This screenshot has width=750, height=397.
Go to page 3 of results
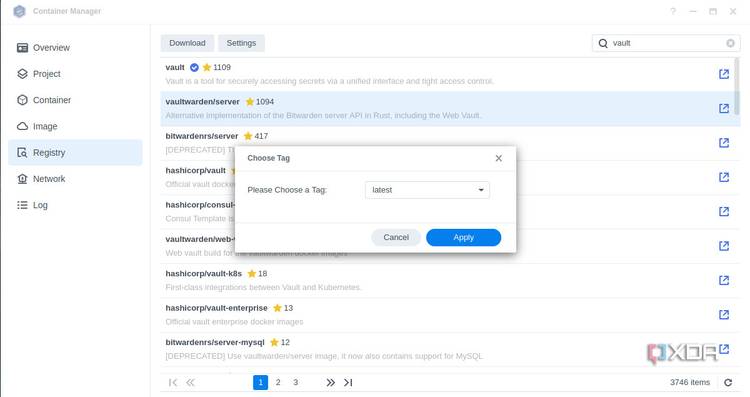coord(296,382)
